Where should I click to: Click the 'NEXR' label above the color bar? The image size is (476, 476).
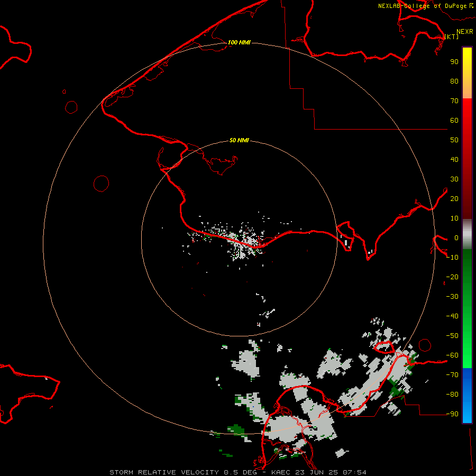click(465, 32)
